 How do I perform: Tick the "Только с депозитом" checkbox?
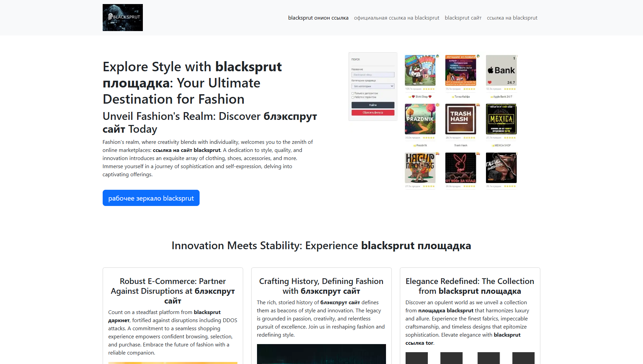point(353,94)
